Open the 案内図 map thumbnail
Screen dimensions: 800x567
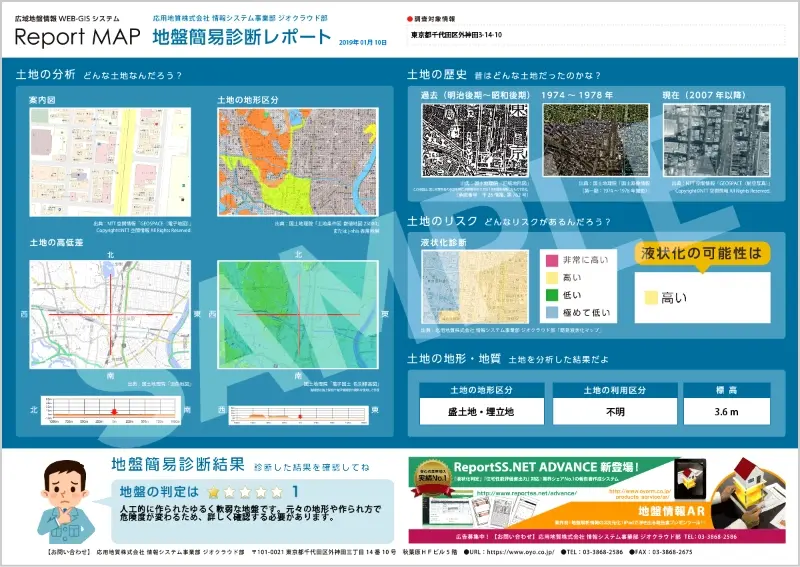pos(109,161)
